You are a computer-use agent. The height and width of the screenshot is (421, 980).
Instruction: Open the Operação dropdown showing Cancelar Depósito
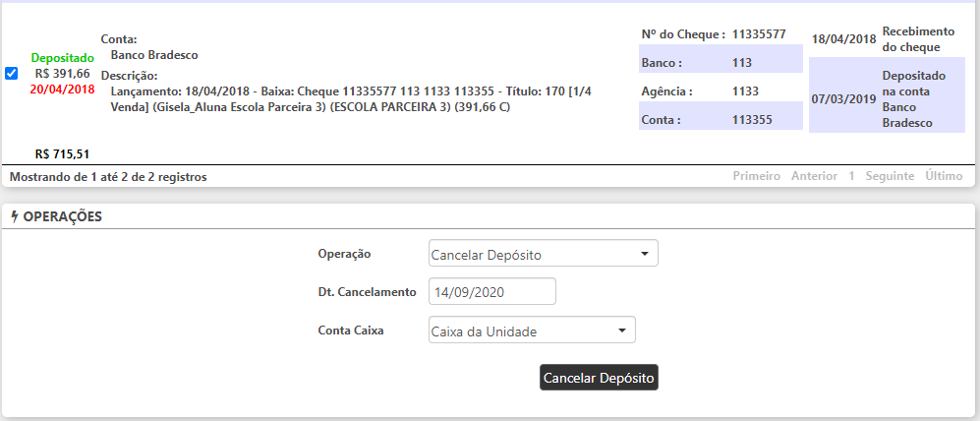[x=544, y=255]
